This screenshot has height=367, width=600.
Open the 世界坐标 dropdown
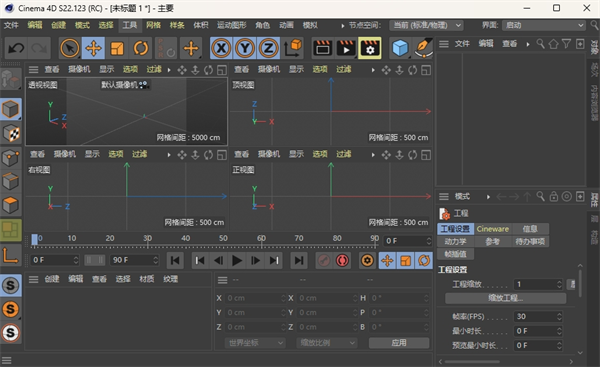pos(255,343)
